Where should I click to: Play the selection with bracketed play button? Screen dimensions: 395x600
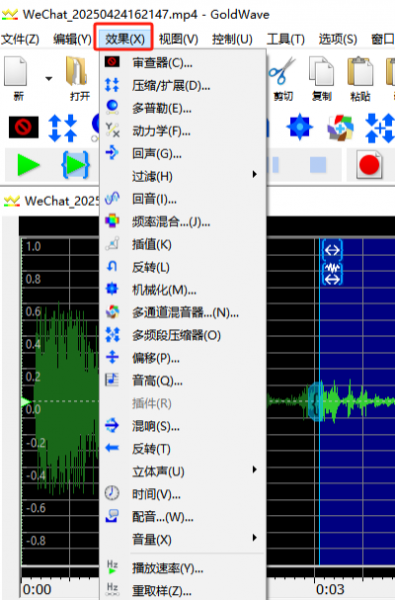point(75,165)
